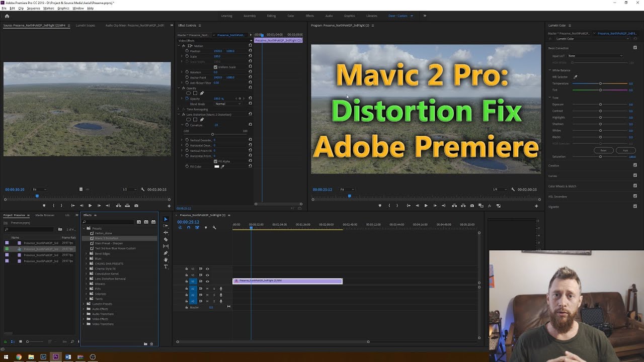
Task: Disable Vignette checkbox
Action: 635,206
